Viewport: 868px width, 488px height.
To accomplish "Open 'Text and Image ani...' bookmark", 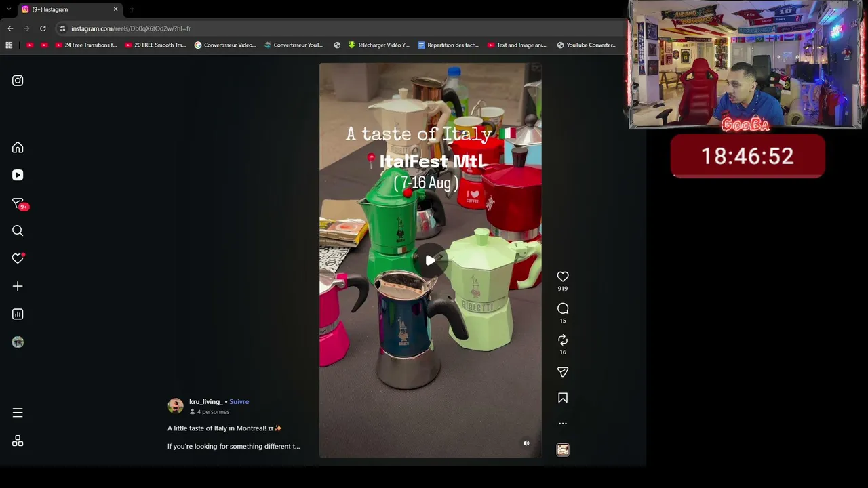I will pos(517,45).
